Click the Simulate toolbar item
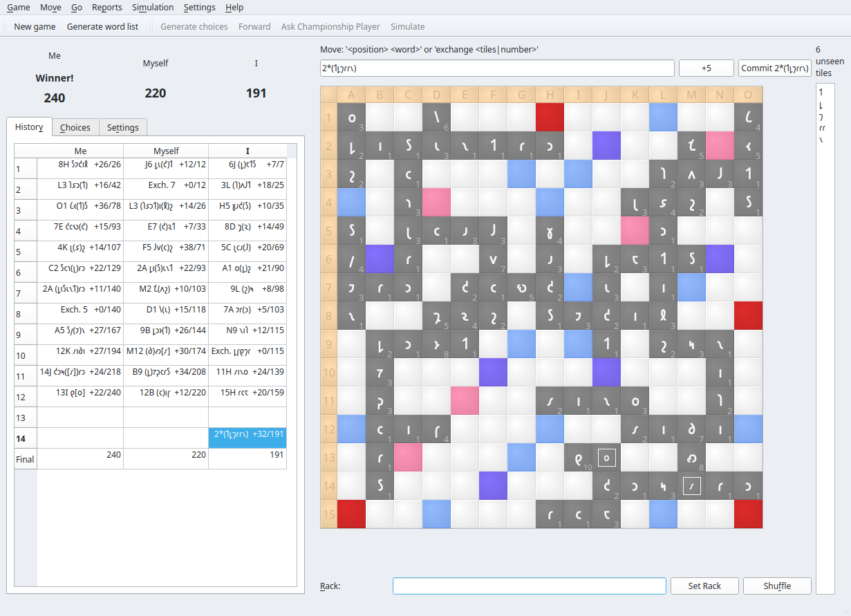Image resolution: width=851 pixels, height=616 pixels. point(407,27)
